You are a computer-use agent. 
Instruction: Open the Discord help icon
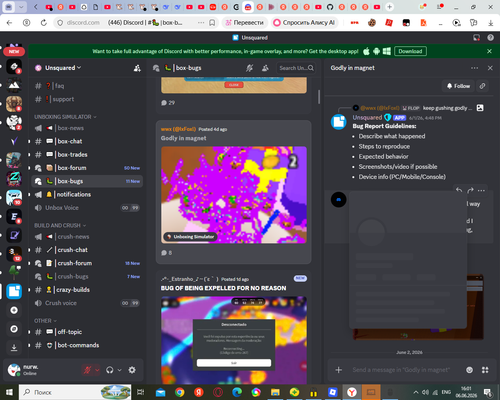(490, 38)
